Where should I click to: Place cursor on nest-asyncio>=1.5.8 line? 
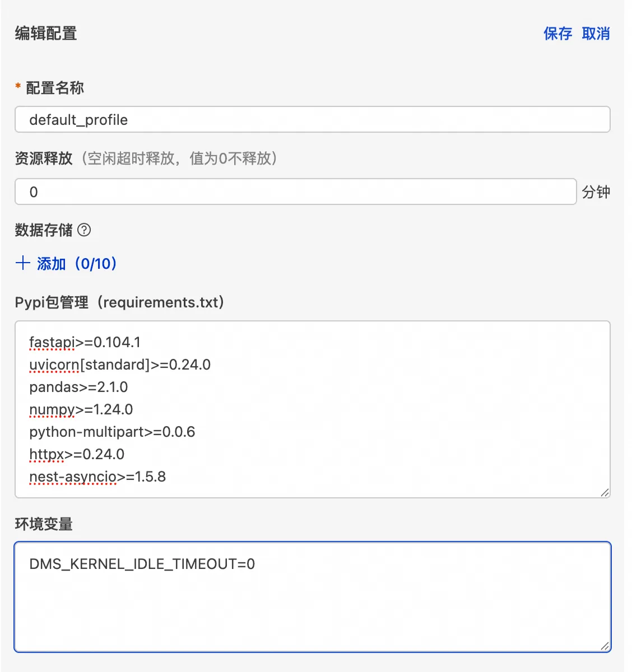[x=97, y=477]
